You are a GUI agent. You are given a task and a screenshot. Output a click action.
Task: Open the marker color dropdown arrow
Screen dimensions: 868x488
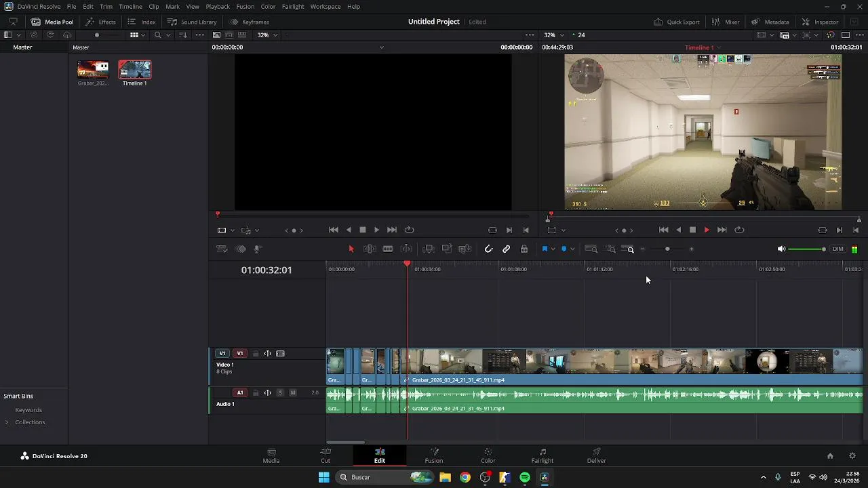(572, 249)
